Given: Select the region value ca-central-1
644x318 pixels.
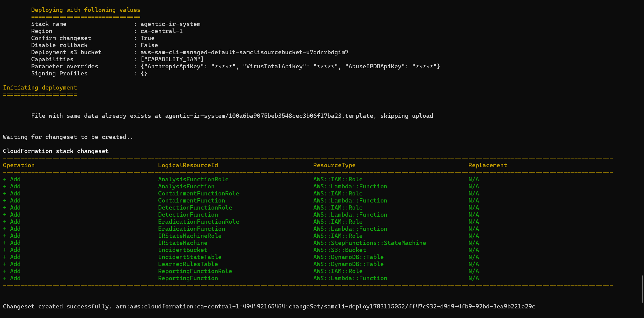Looking at the screenshot, I should tap(161, 31).
